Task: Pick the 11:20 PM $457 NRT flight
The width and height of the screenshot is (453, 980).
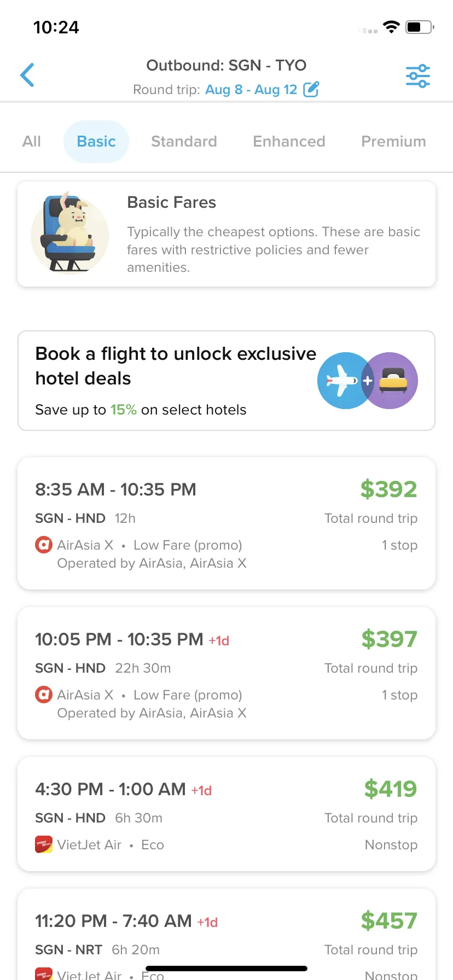Action: 226,935
